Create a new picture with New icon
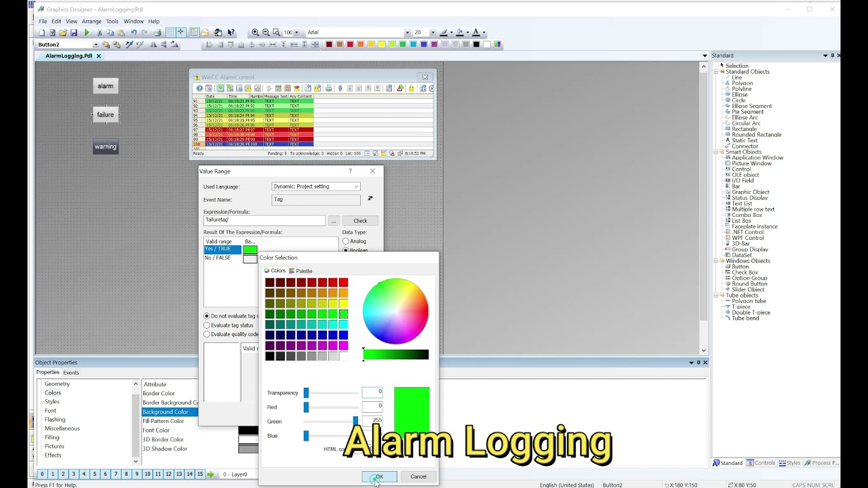This screenshot has height=488, width=868. coord(42,33)
